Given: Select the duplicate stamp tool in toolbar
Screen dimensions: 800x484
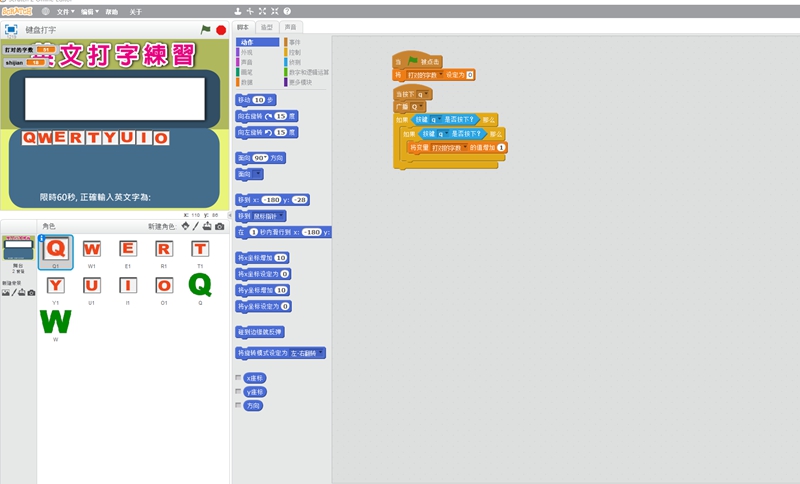Looking at the screenshot, I should [237, 11].
